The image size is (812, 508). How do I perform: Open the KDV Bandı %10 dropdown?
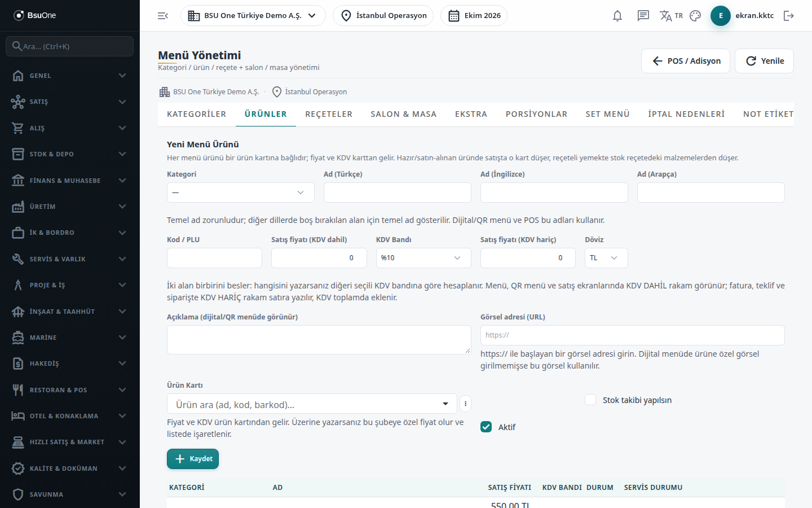[x=423, y=258]
